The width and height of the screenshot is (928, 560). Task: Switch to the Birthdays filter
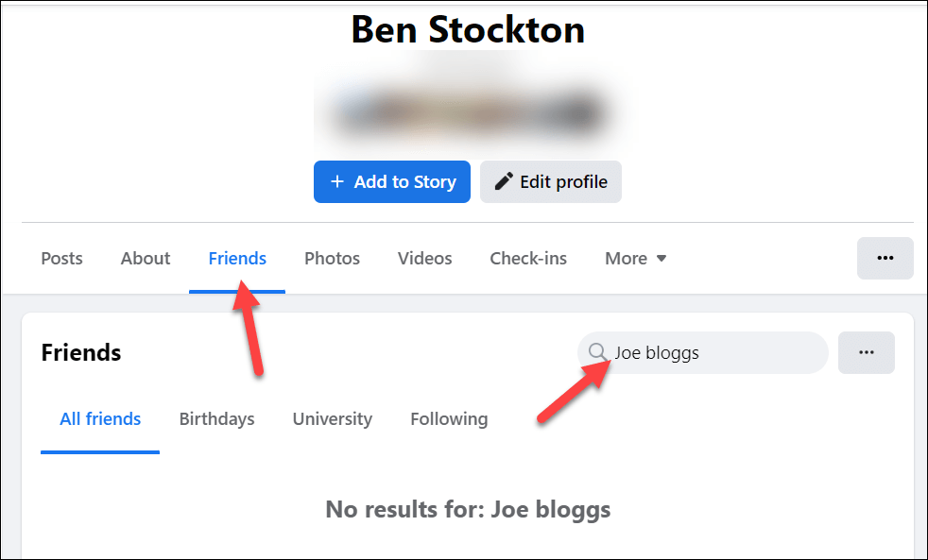216,418
